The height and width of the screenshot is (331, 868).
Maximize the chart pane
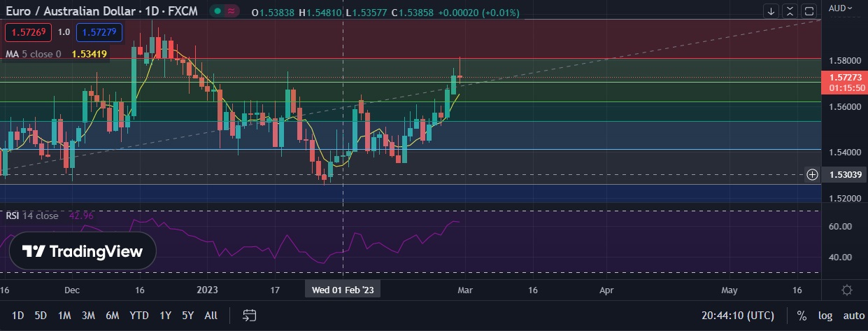(809, 11)
